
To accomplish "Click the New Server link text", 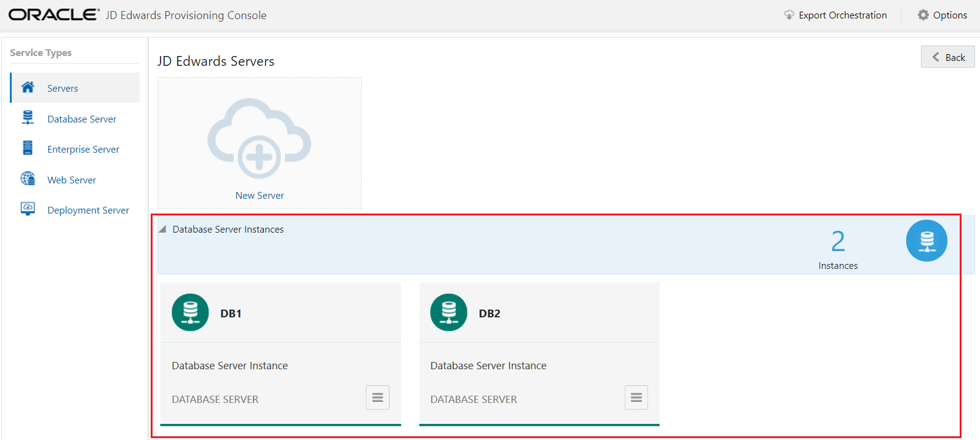I will tap(260, 196).
